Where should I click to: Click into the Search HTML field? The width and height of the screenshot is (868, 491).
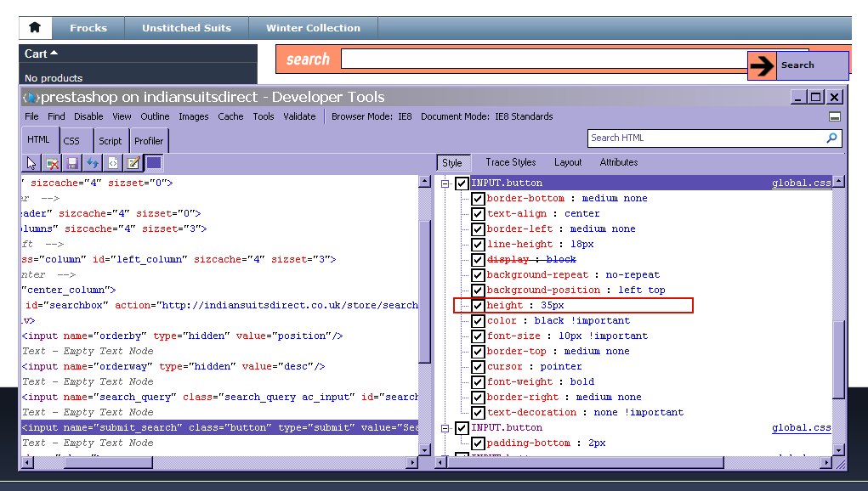click(704, 138)
